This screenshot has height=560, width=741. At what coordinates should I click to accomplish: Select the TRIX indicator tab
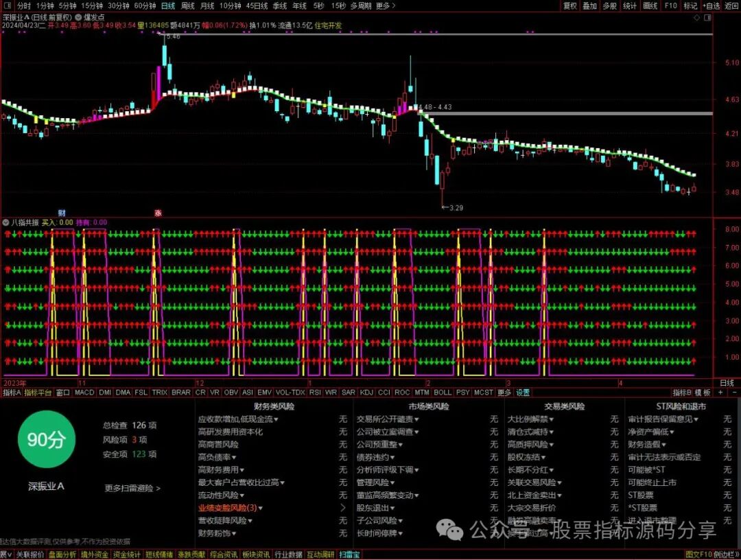(x=159, y=393)
